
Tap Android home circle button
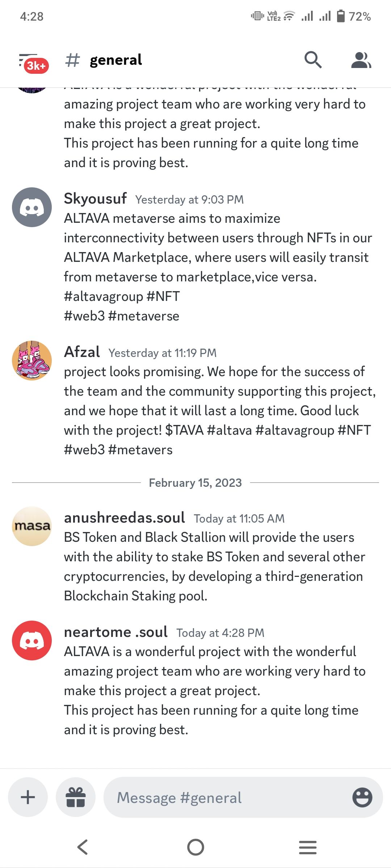coord(195,847)
